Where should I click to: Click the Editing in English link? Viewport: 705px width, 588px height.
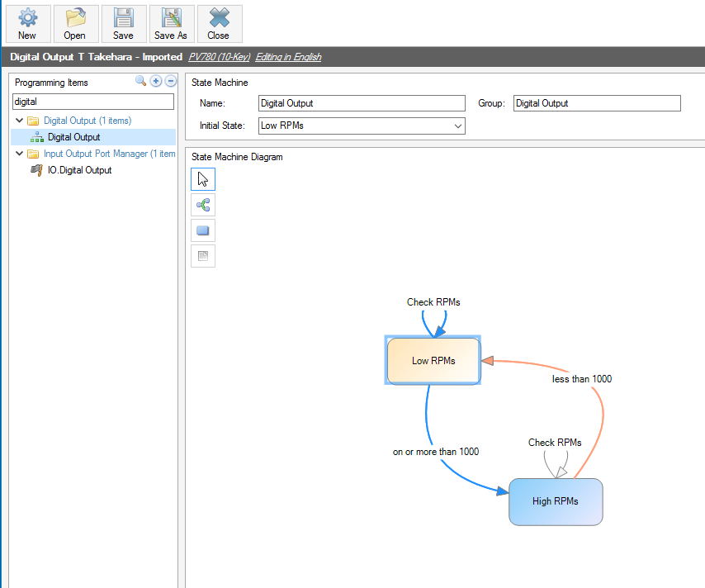288,57
